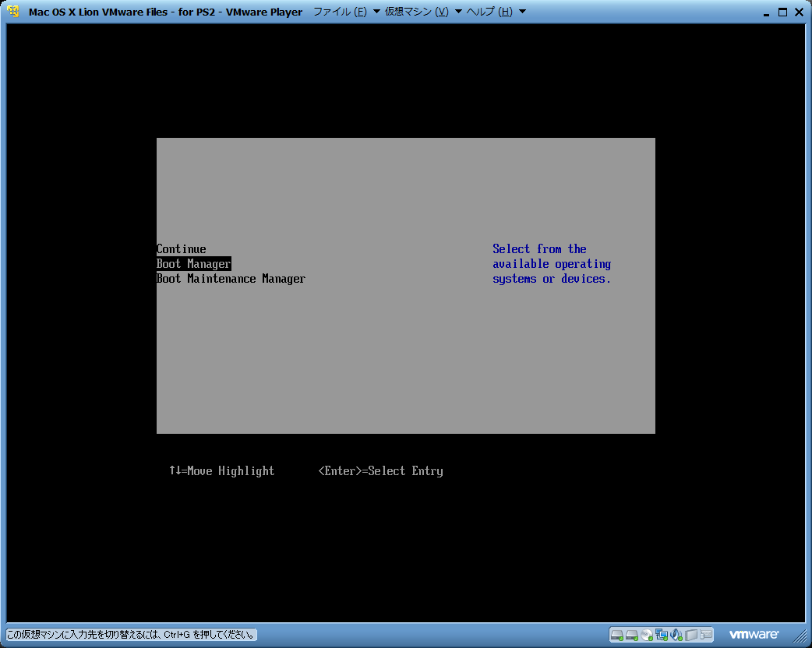Click the CD/DVD drive status icon
Viewport: 812px width, 648px height.
pos(647,635)
